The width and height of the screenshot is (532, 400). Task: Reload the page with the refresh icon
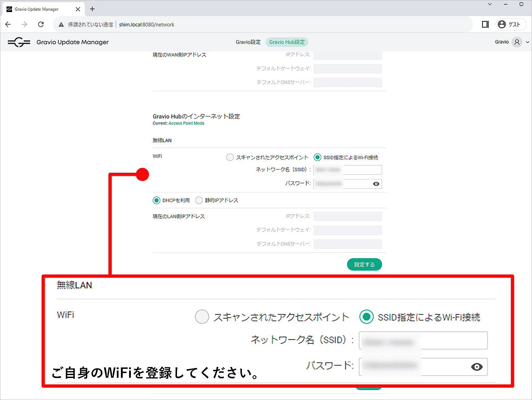41,24
